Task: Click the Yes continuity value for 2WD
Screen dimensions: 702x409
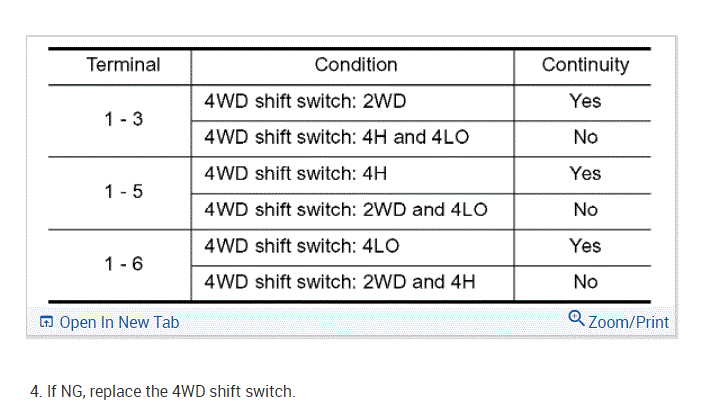Action: point(585,101)
